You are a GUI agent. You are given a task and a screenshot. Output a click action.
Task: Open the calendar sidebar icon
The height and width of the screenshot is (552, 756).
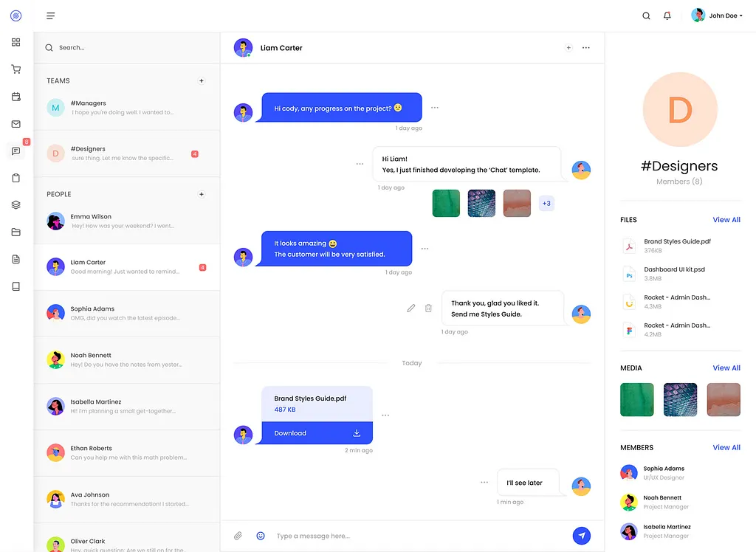[16, 97]
